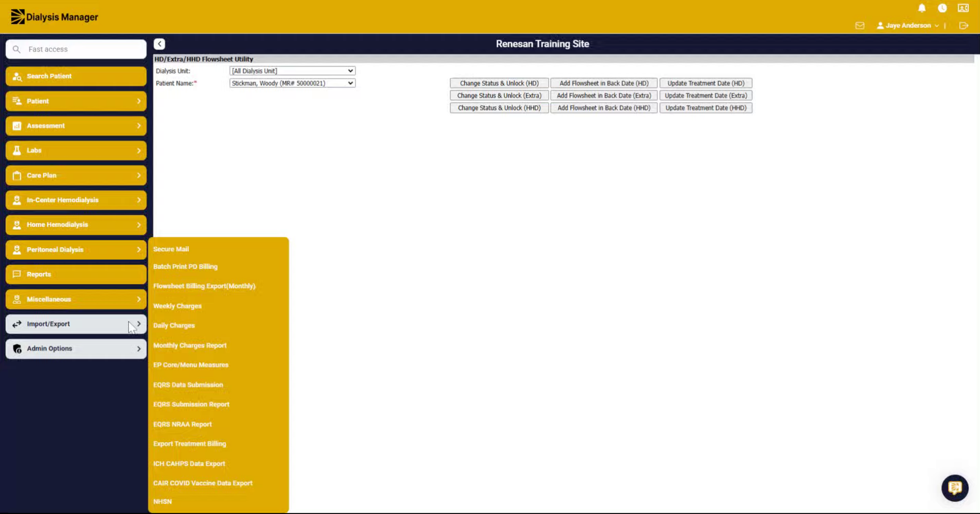Click Add Flowsheet in Back Date (Extra)
The width and height of the screenshot is (980, 514).
click(x=604, y=95)
